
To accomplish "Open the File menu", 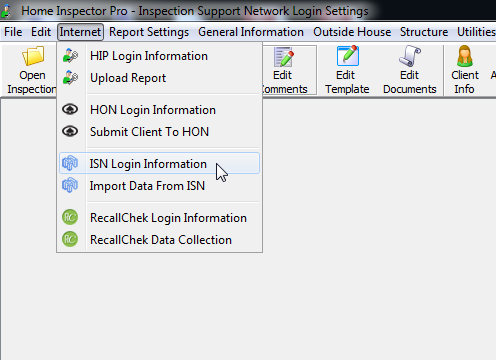I will pyautogui.click(x=13, y=32).
